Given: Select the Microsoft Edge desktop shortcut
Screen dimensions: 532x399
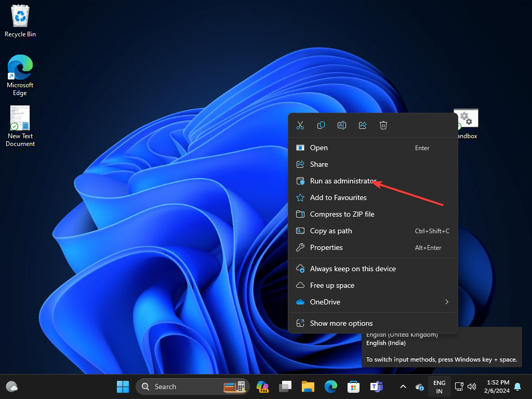Looking at the screenshot, I should (x=20, y=75).
